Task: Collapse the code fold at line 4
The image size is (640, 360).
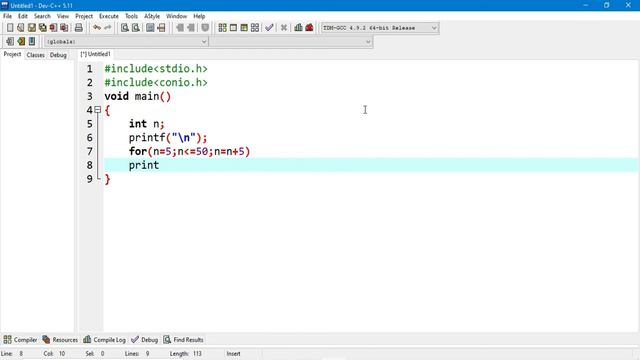Action: (x=98, y=110)
